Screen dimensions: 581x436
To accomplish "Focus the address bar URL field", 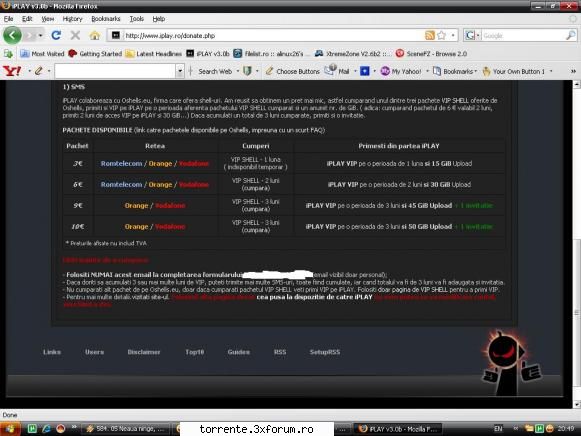I will [x=273, y=36].
